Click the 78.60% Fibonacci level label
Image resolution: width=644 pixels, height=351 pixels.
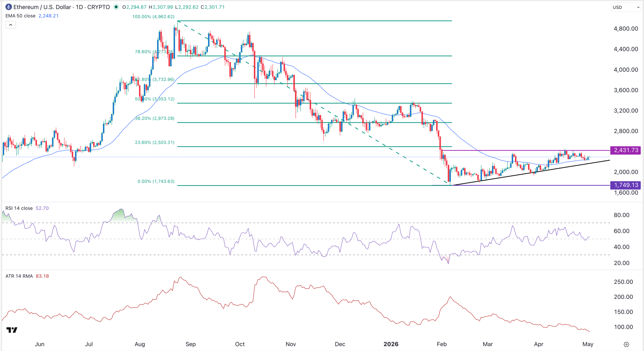click(154, 52)
